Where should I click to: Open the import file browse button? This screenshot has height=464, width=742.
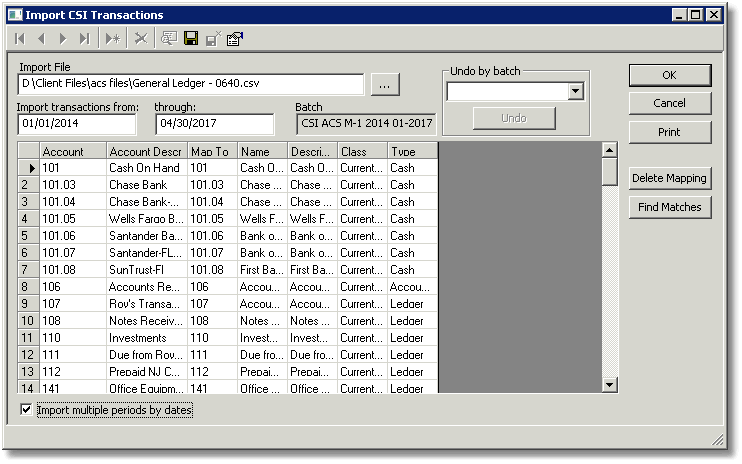(x=385, y=85)
